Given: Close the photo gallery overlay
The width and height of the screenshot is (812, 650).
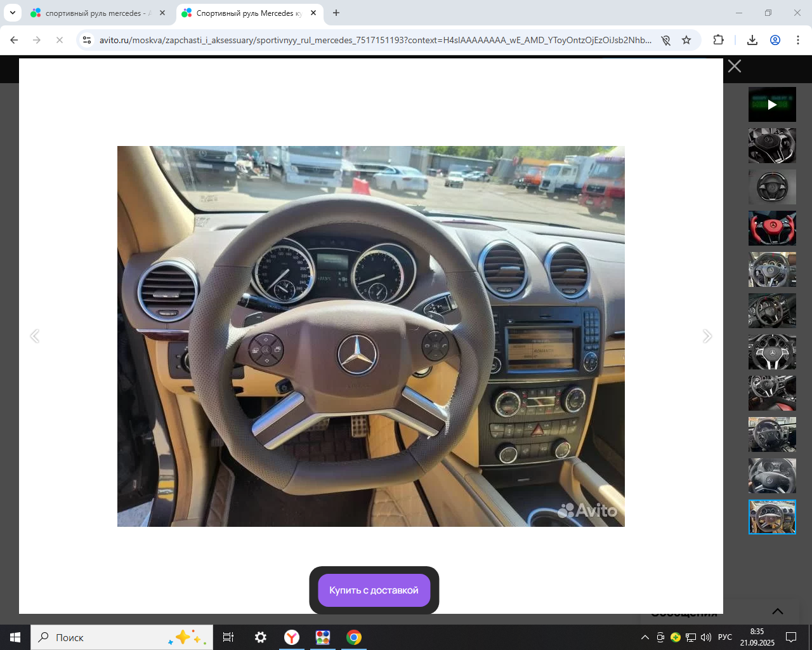Looking at the screenshot, I should point(735,66).
